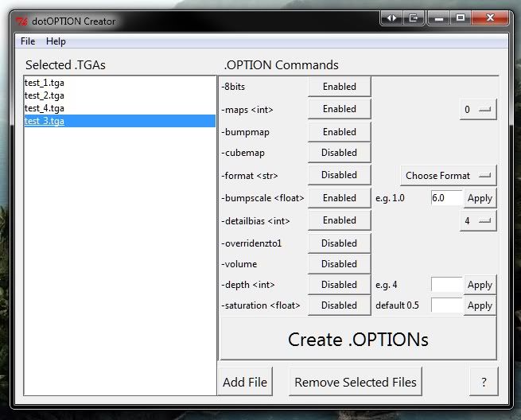
Task: Open the -maps value dropdown showing 0
Action: point(478,109)
